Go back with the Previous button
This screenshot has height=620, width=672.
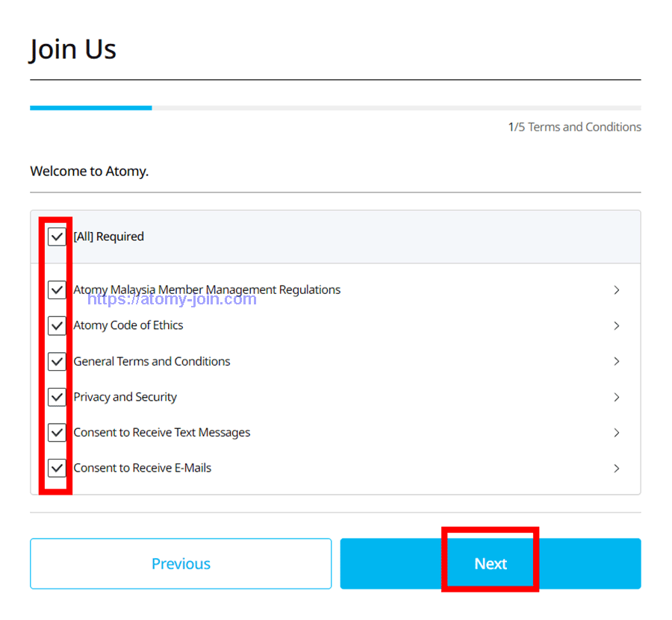[x=181, y=564]
